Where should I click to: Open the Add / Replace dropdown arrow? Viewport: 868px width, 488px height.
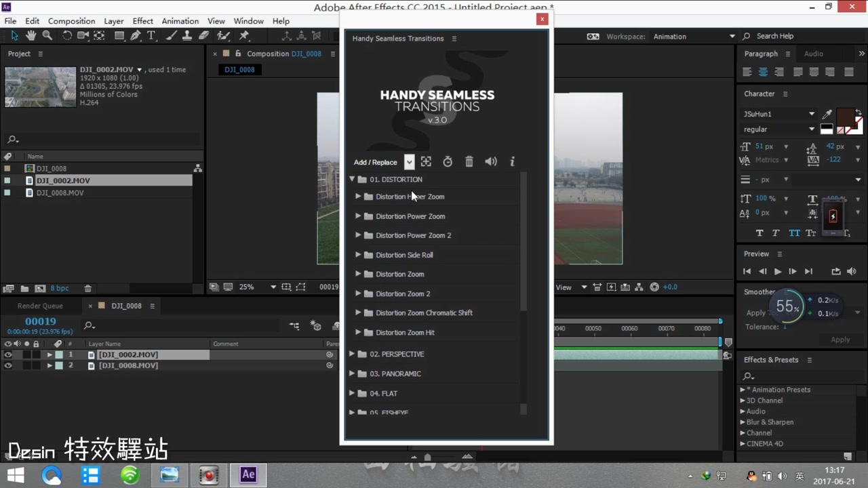pyautogui.click(x=409, y=161)
